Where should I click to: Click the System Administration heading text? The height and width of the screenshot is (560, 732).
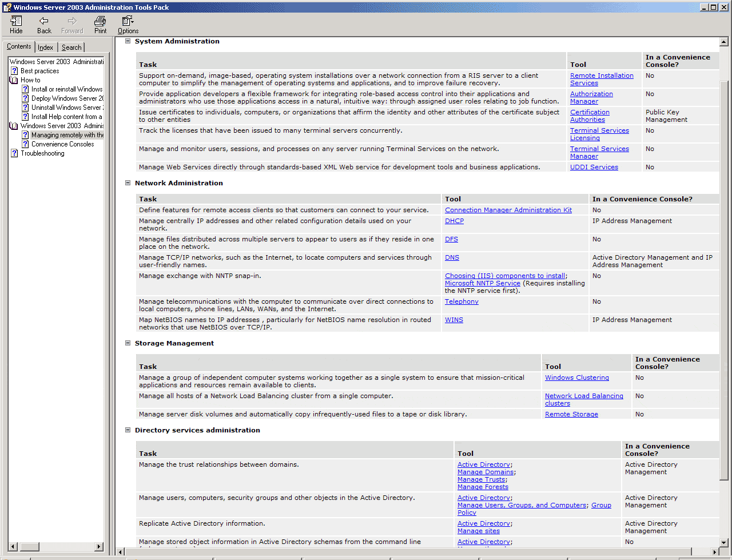point(177,41)
